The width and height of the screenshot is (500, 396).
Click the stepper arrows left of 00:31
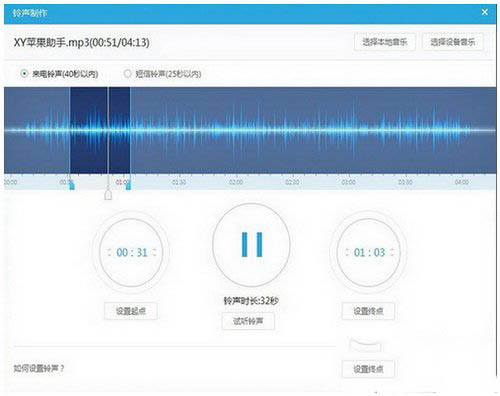[x=109, y=252]
